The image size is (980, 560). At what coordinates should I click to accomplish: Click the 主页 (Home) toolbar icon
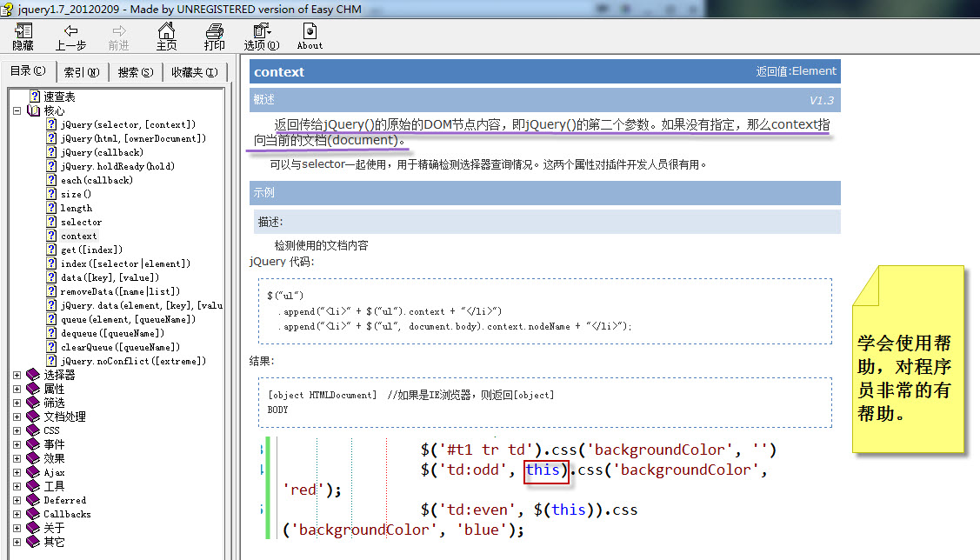coord(165,35)
